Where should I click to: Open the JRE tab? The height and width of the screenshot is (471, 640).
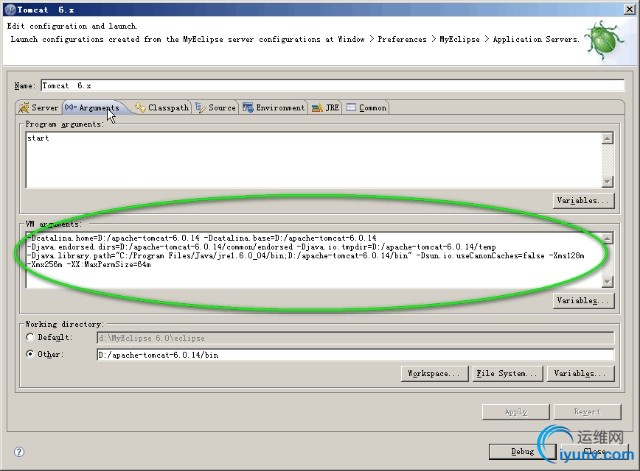click(x=325, y=108)
